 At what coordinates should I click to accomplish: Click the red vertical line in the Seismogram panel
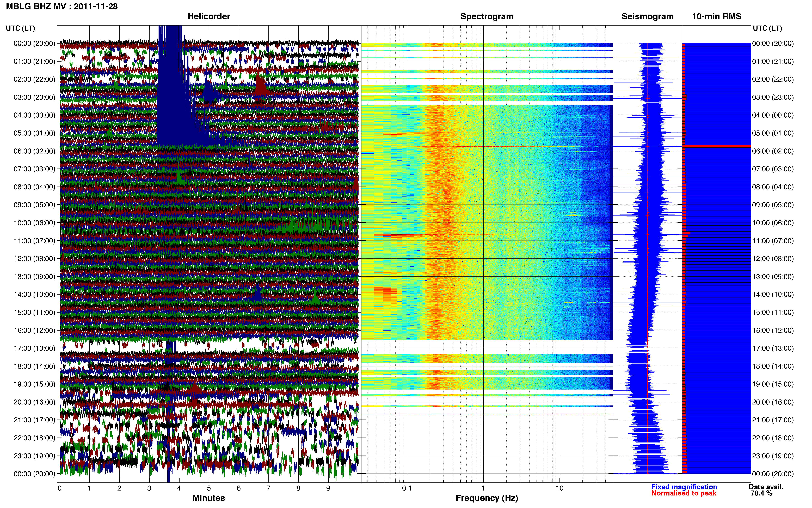coord(648,258)
